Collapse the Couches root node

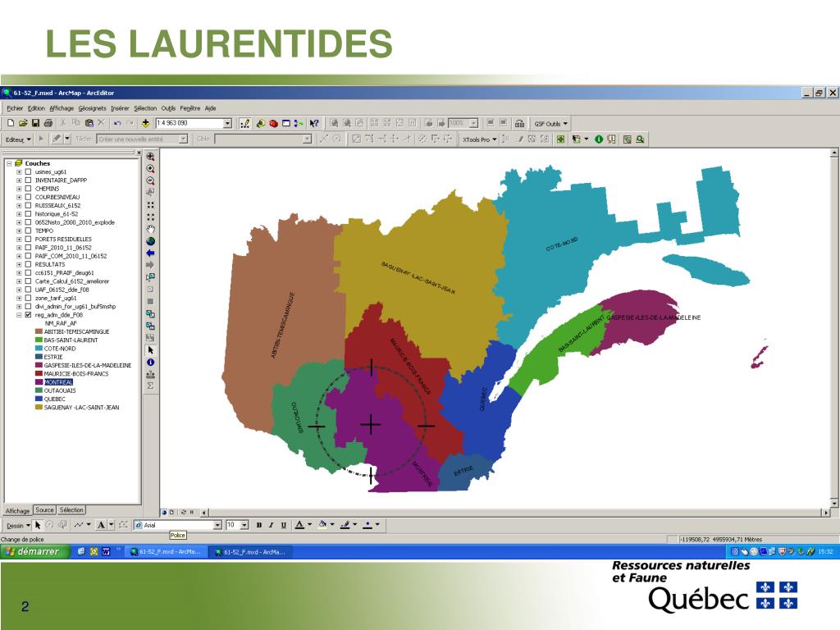[9, 163]
